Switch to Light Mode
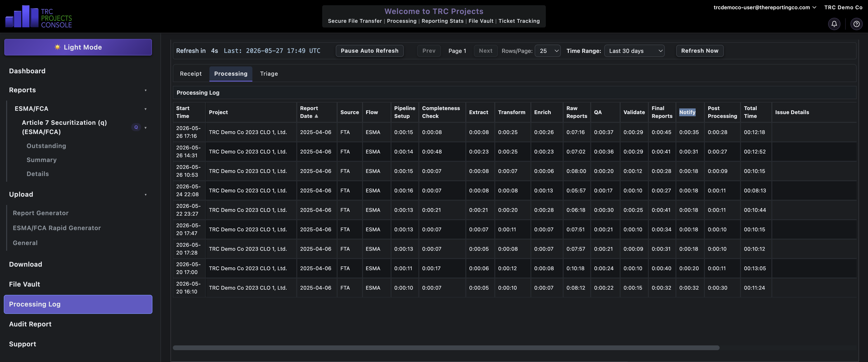The width and height of the screenshot is (868, 362). pos(78,47)
